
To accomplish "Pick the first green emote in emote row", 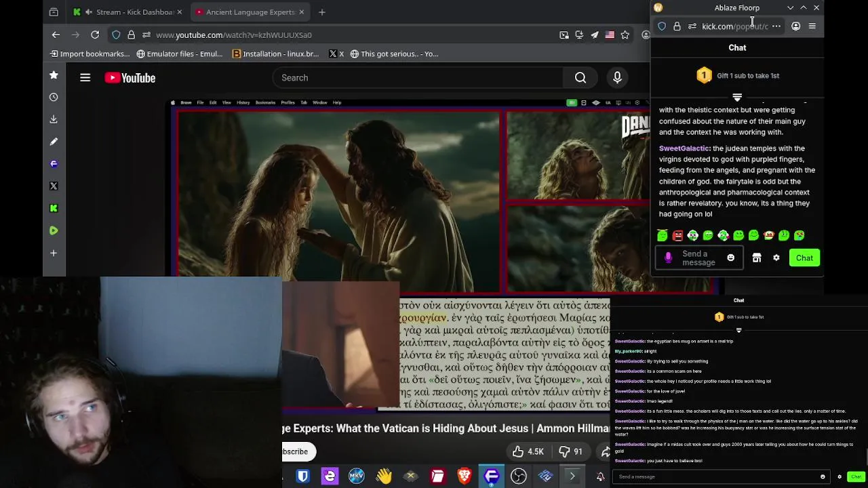I will (x=663, y=235).
